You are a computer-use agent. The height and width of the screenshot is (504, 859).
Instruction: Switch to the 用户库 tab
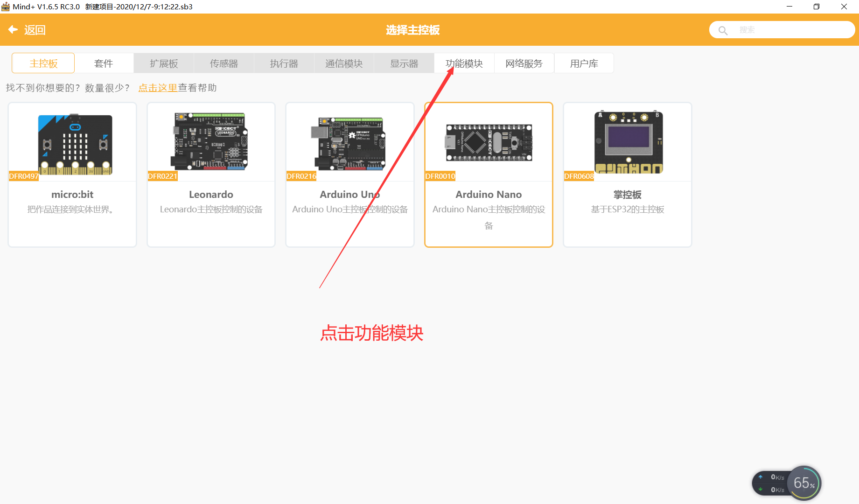[584, 63]
